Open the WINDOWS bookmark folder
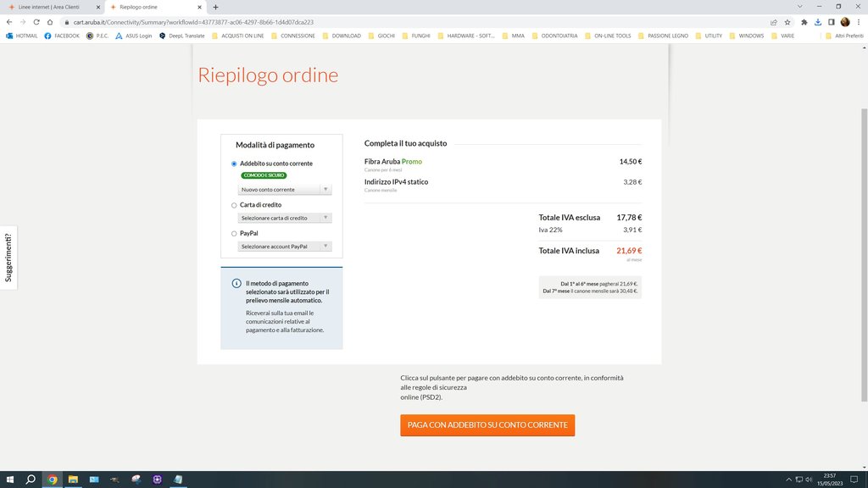 point(746,36)
